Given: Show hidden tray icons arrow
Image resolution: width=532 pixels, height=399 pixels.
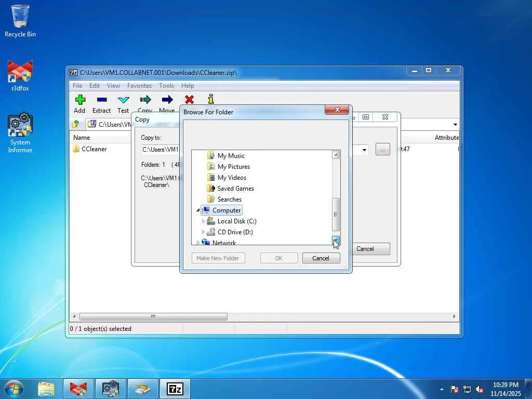Looking at the screenshot, I should (442, 389).
